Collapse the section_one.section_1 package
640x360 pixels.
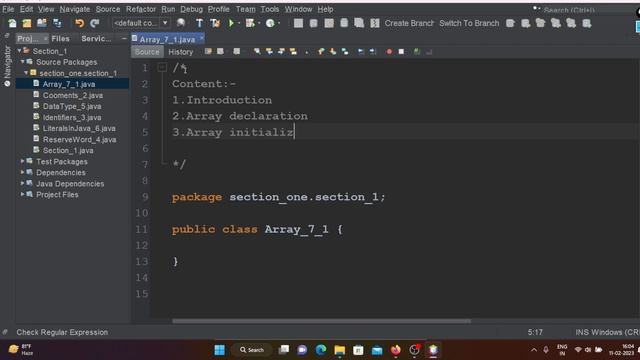point(26,73)
